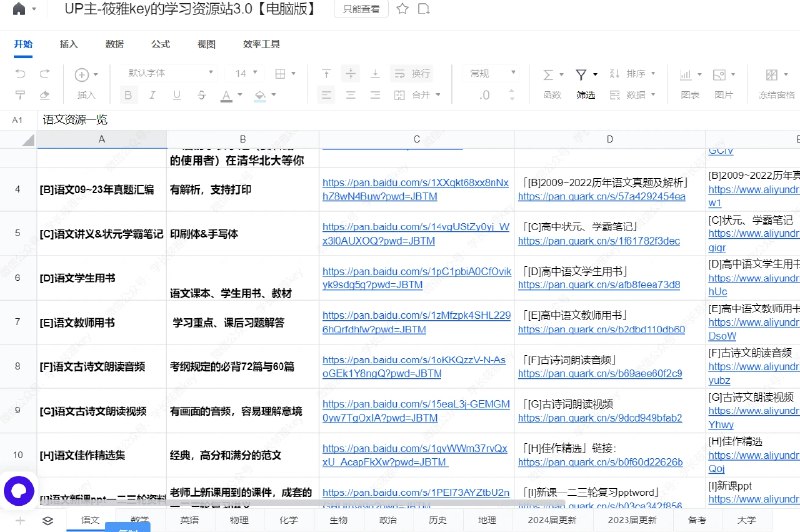Viewport: 800px width, 532px height.
Task: Click the insert plus-circle icon
Action: [82, 74]
